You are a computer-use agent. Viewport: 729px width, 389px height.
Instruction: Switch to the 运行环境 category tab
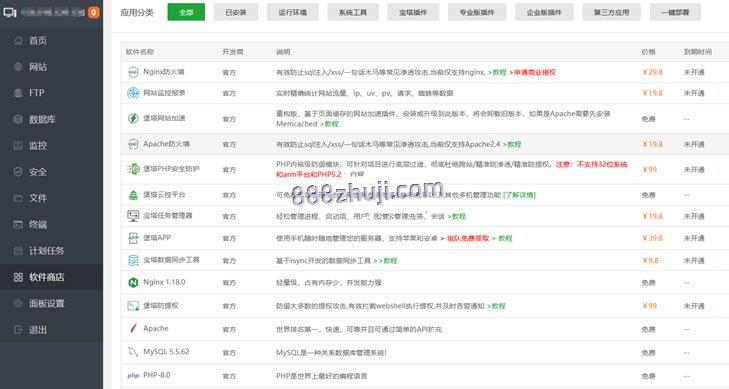292,13
